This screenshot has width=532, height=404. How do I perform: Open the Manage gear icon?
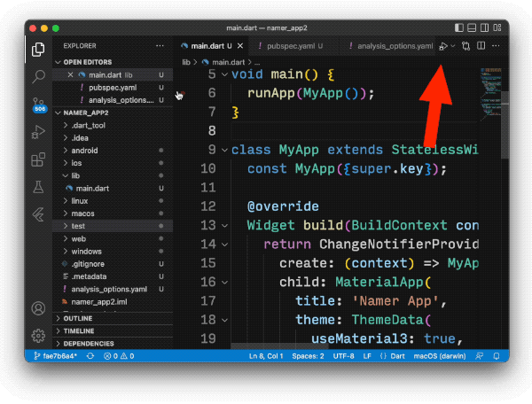(38, 336)
